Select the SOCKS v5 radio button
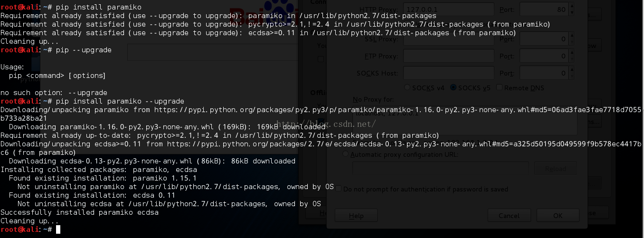 pos(453,87)
